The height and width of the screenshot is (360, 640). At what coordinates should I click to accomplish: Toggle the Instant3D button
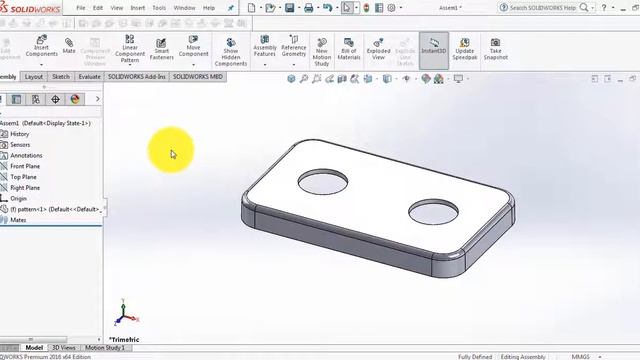(x=434, y=51)
